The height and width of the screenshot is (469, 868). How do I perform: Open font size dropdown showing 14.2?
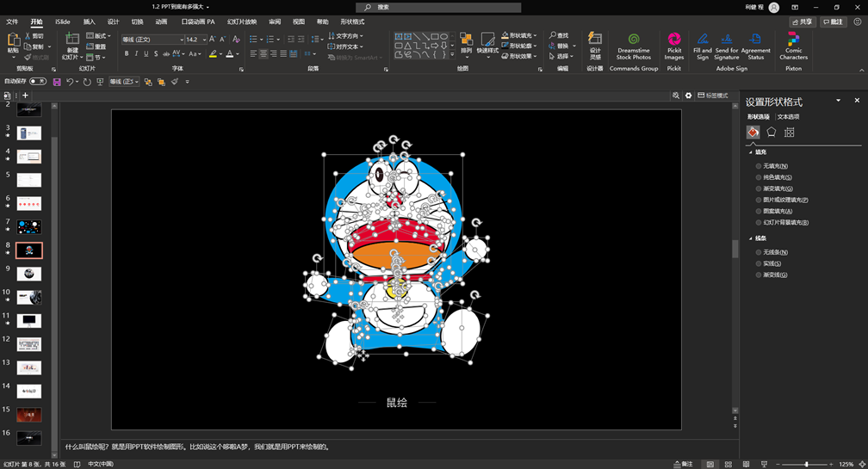point(204,40)
